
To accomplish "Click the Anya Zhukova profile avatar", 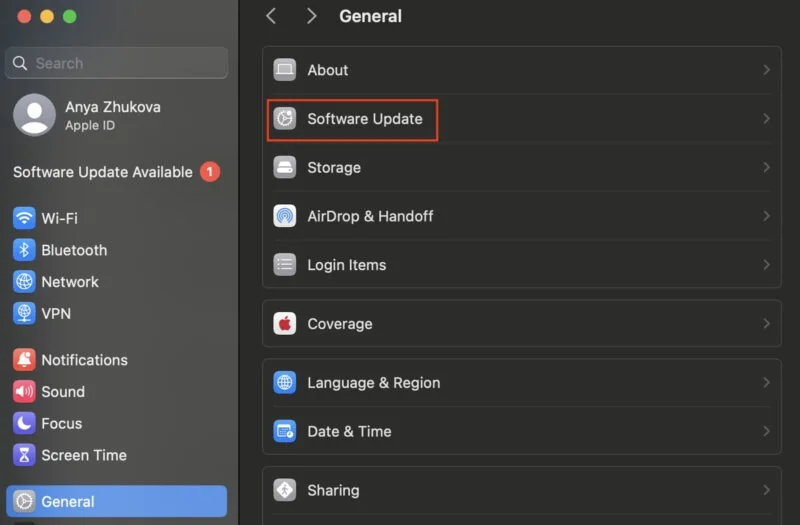I will (34, 115).
